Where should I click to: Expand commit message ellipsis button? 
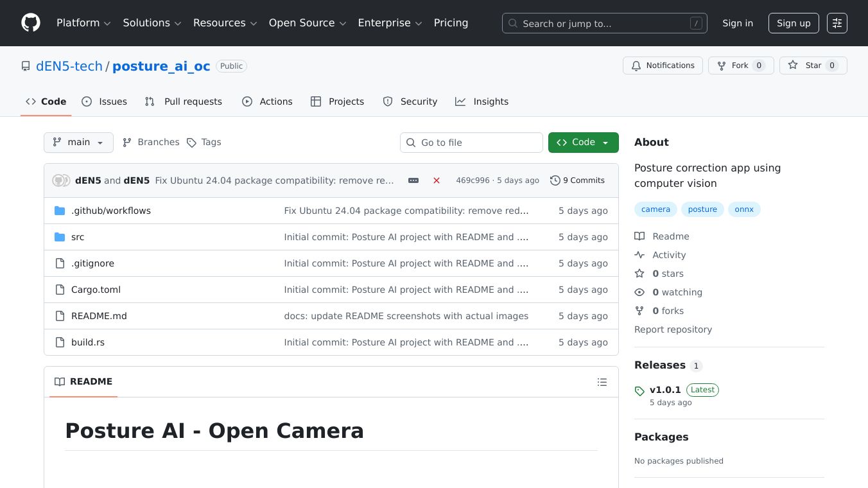(413, 180)
